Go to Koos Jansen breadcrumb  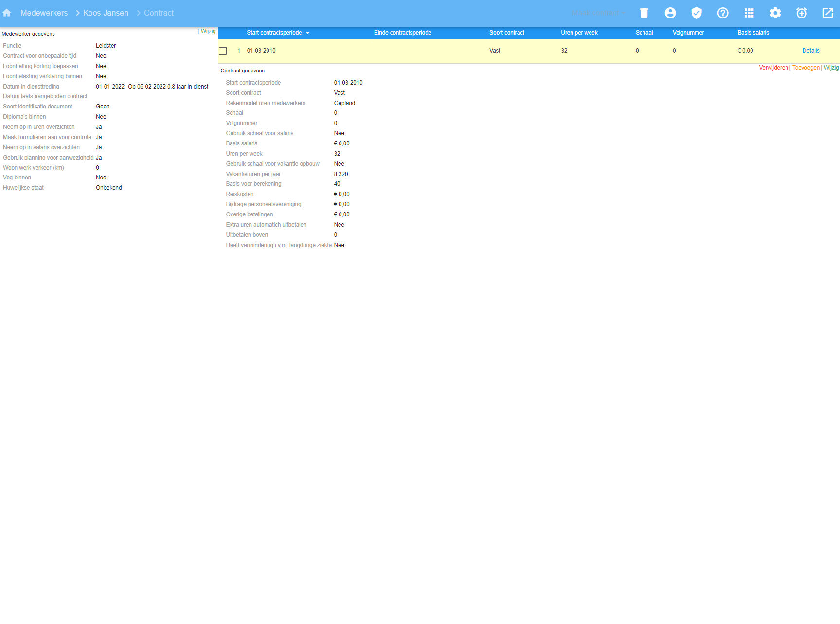click(x=106, y=13)
